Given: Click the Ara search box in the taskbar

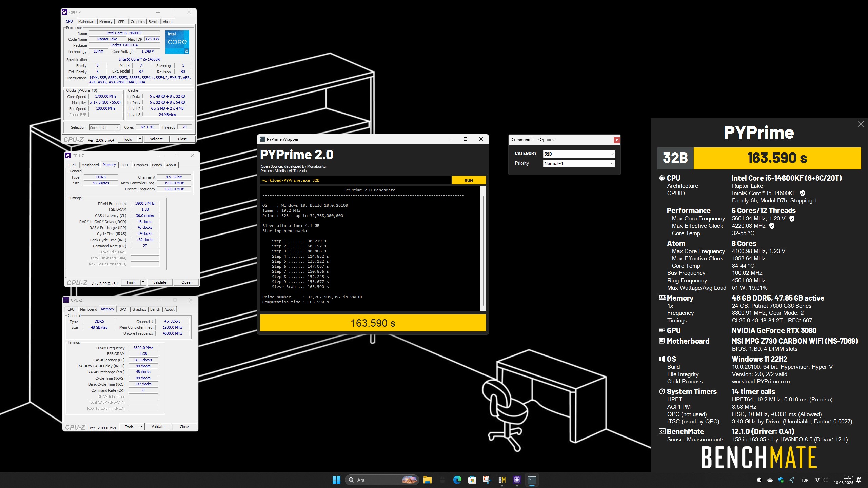Looking at the screenshot, I should point(382,480).
